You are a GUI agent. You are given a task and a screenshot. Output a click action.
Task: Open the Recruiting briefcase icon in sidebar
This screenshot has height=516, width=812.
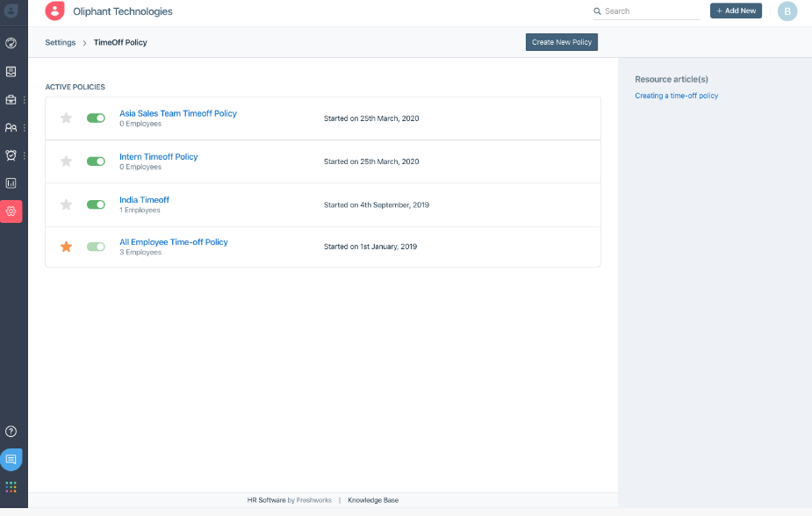click(11, 99)
